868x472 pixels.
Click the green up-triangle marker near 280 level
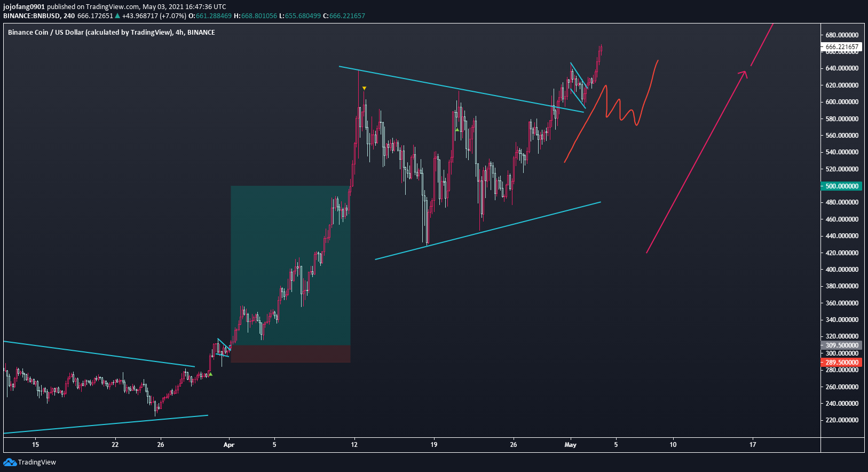pyautogui.click(x=210, y=374)
